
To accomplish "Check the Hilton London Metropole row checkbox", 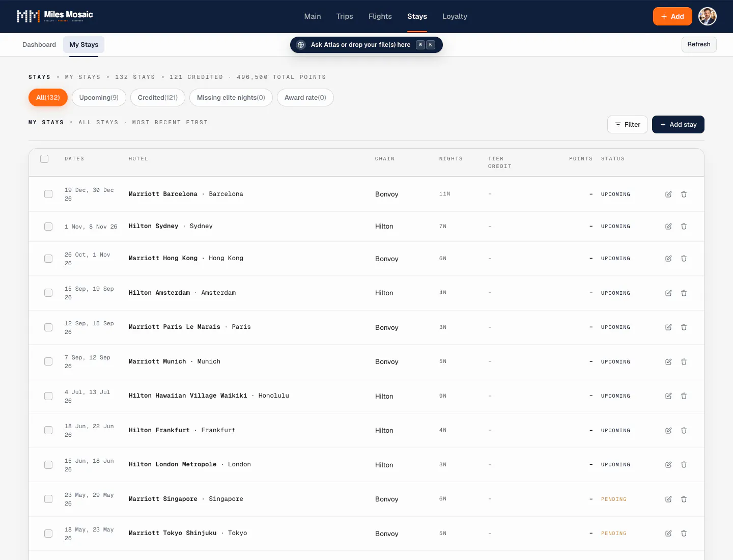I will (x=48, y=465).
